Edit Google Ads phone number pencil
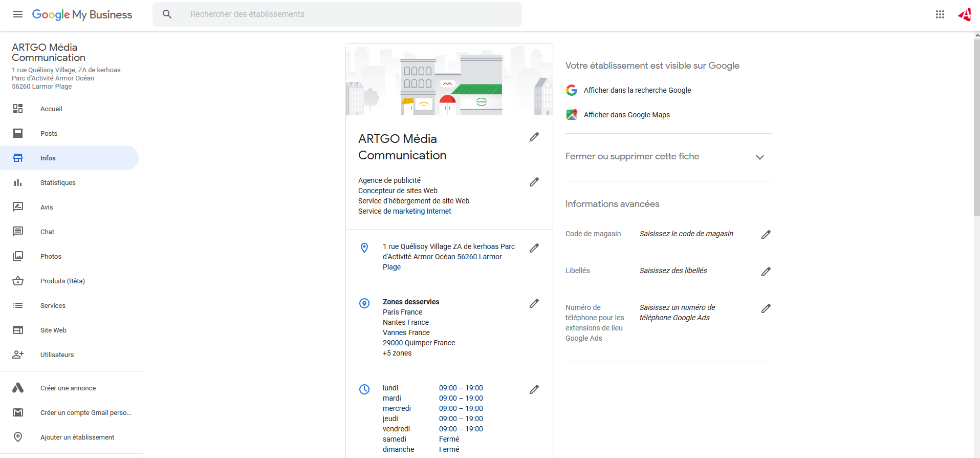Image resolution: width=980 pixels, height=458 pixels. [766, 308]
